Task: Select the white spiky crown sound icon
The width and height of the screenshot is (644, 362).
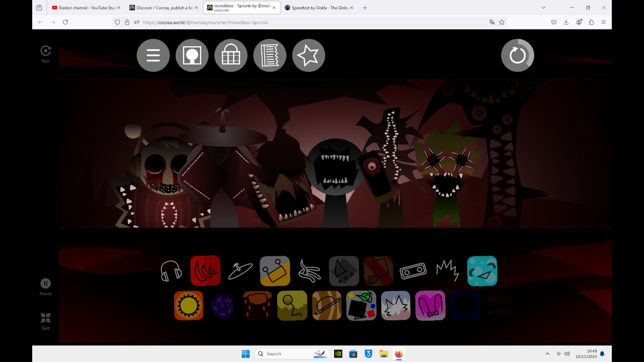Action: pos(447,271)
